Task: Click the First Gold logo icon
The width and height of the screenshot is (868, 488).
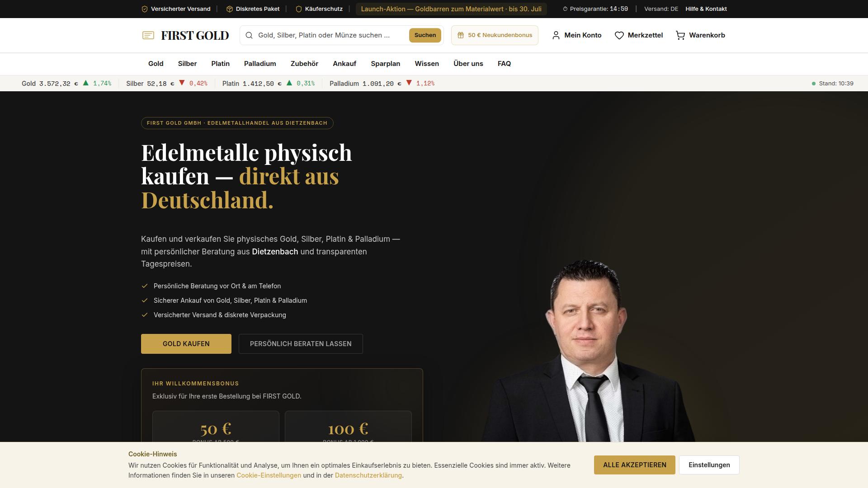Action: pos(148,35)
